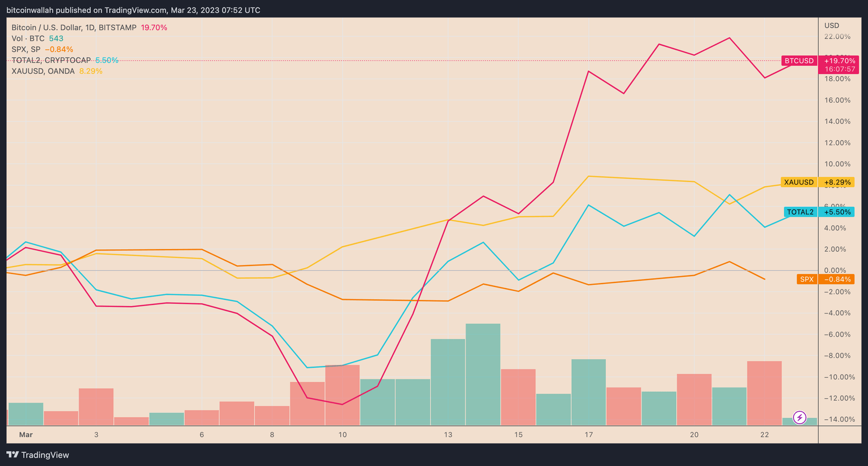Image resolution: width=868 pixels, height=466 pixels.
Task: Click the Mar label on the time axis
Action: click(26, 435)
